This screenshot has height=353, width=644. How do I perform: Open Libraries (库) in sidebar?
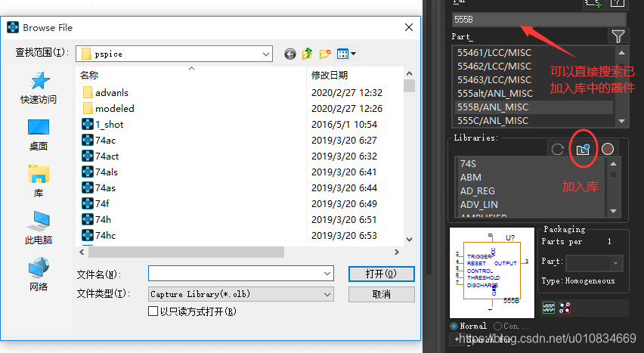tap(39, 181)
